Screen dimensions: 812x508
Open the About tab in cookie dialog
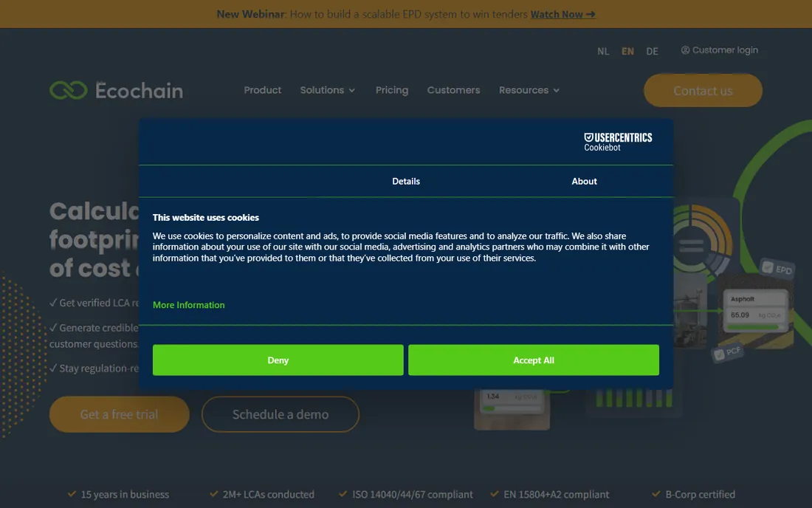coord(584,181)
